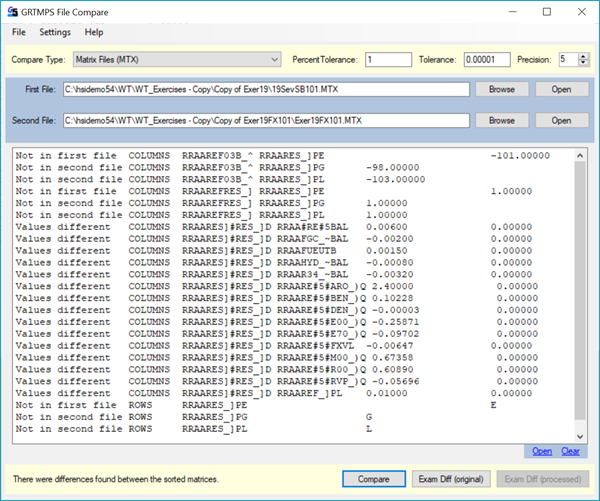
Task: Open the Help menu
Action: [94, 33]
